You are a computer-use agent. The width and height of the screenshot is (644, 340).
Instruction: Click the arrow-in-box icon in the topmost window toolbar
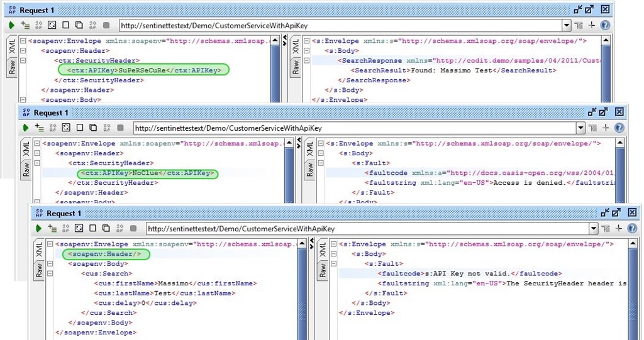(52, 25)
